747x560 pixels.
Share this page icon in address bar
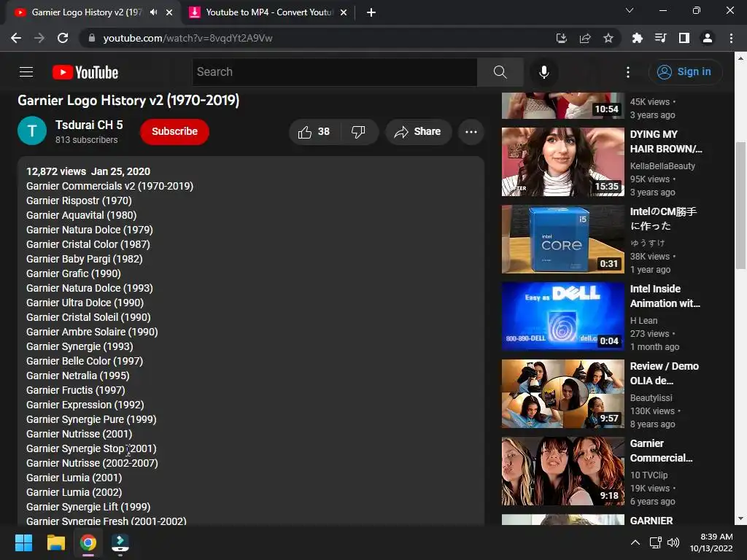[584, 38]
